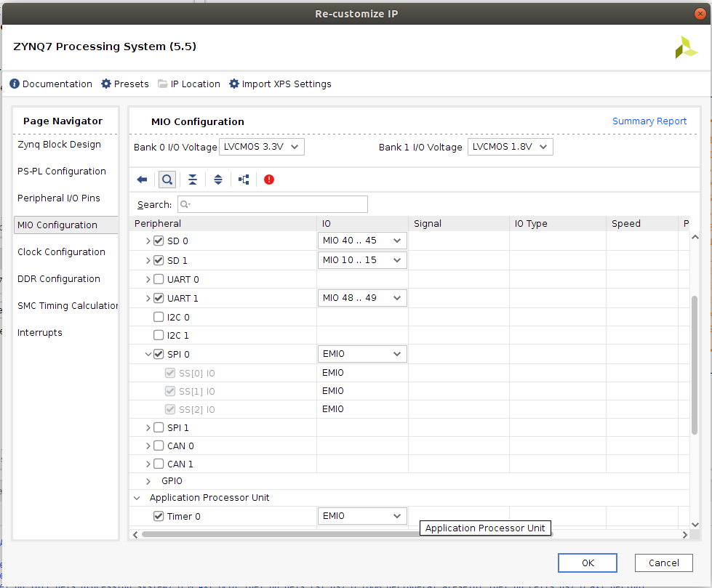This screenshot has width=712, height=588.
Task: Open the Summary Report link
Action: pyautogui.click(x=649, y=121)
